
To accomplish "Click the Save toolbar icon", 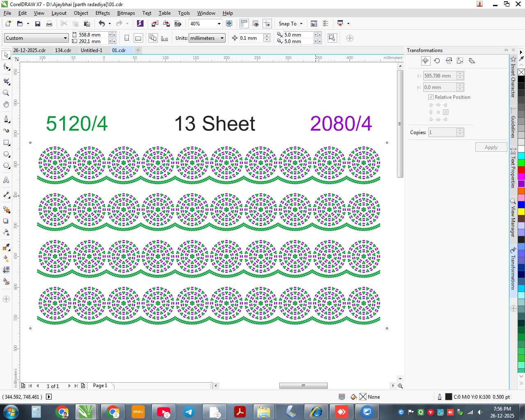I will (x=38, y=24).
